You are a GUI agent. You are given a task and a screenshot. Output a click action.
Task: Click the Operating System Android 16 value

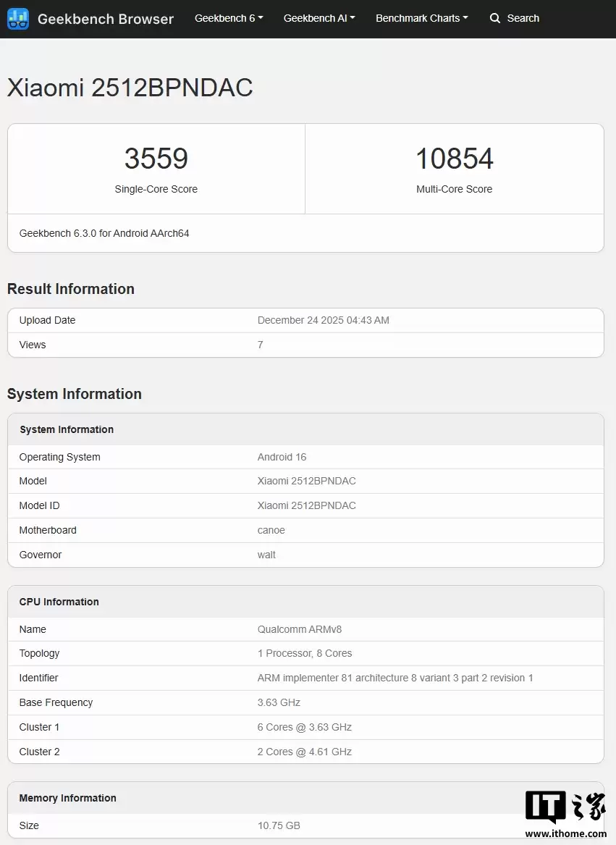pos(282,457)
